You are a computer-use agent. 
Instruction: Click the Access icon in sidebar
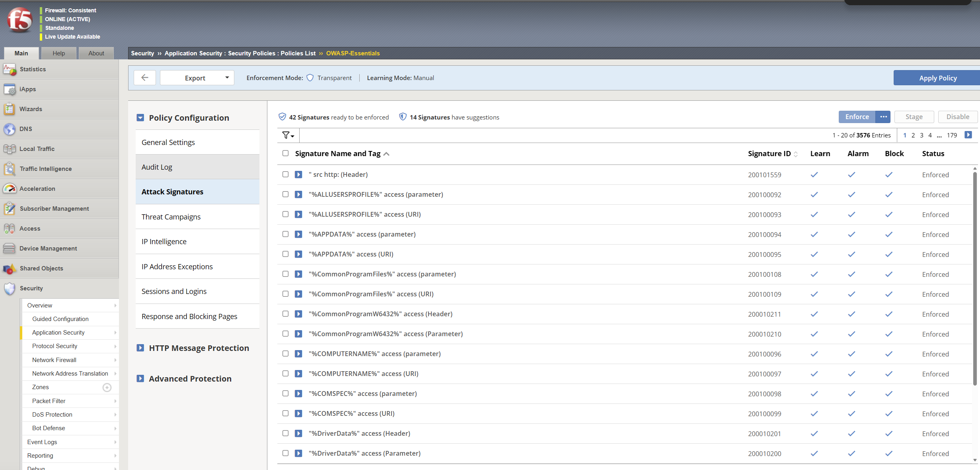tap(10, 229)
